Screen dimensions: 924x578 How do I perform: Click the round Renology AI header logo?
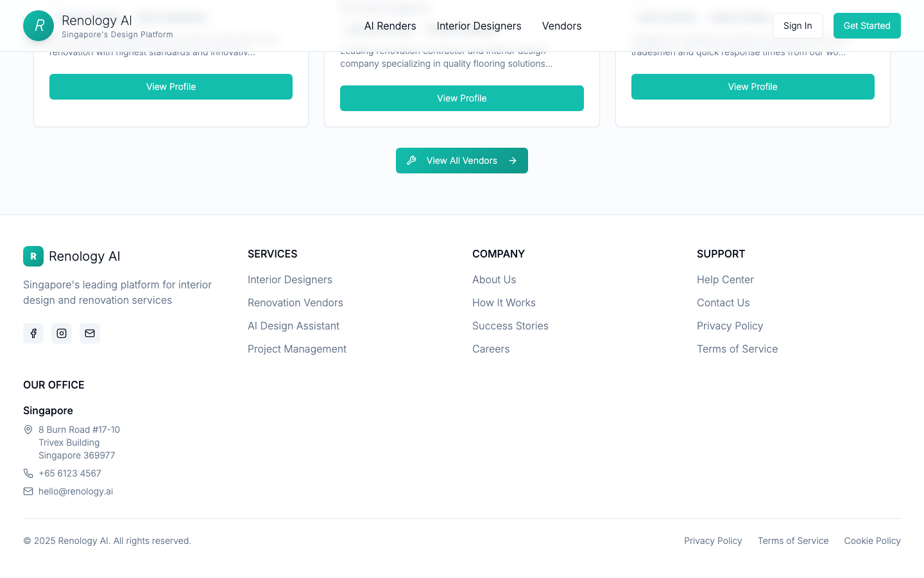tap(38, 26)
